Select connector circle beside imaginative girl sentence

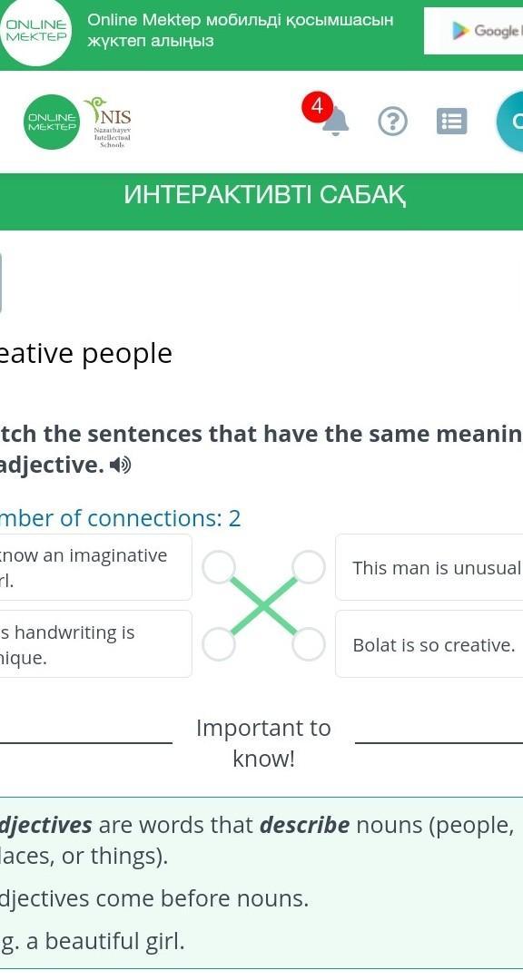click(219, 567)
